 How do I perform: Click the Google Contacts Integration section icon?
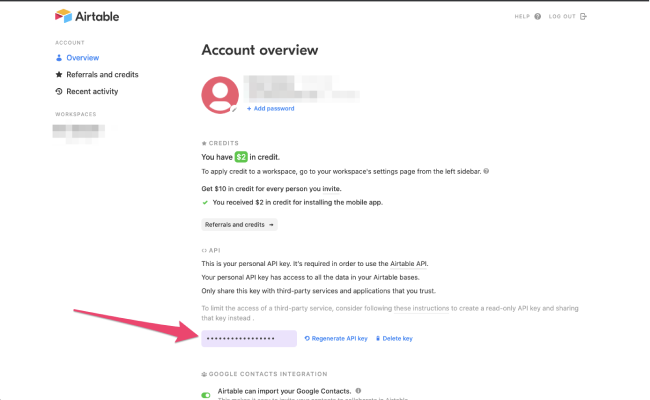(x=204, y=374)
